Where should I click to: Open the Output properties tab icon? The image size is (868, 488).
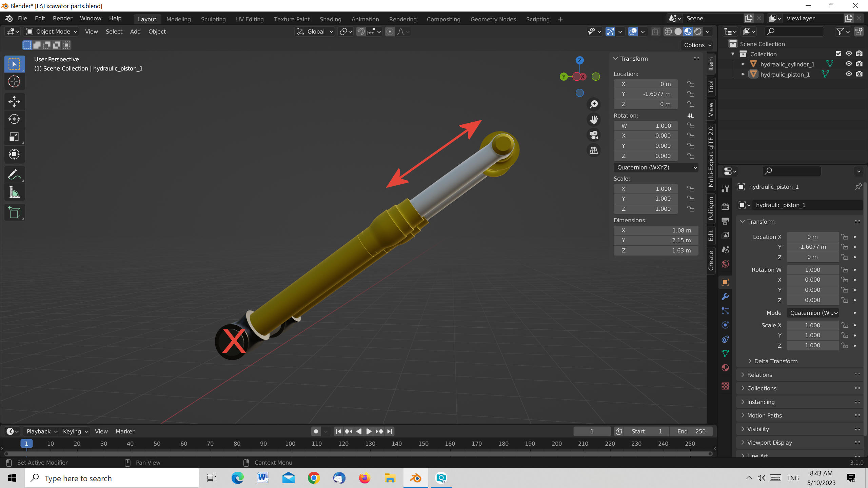tap(725, 221)
